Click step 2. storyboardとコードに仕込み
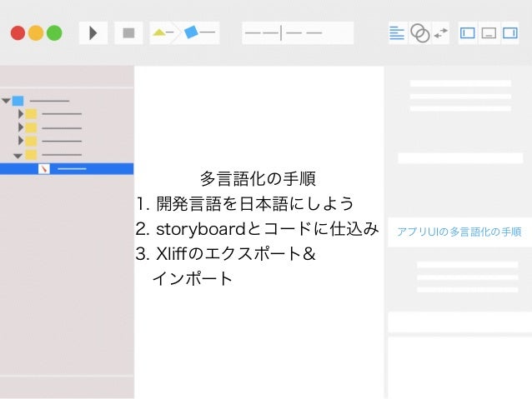532x399 pixels. click(x=257, y=229)
